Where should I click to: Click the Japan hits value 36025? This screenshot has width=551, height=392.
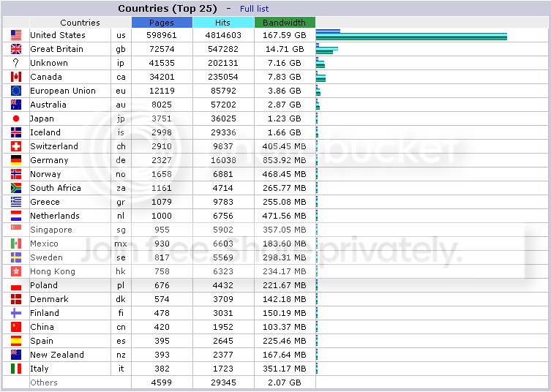pyautogui.click(x=223, y=118)
